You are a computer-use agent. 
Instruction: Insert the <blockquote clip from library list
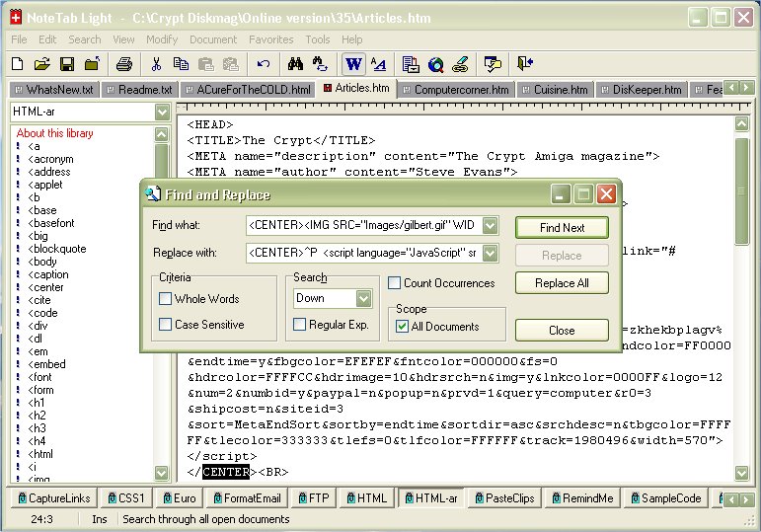pyautogui.click(x=57, y=249)
